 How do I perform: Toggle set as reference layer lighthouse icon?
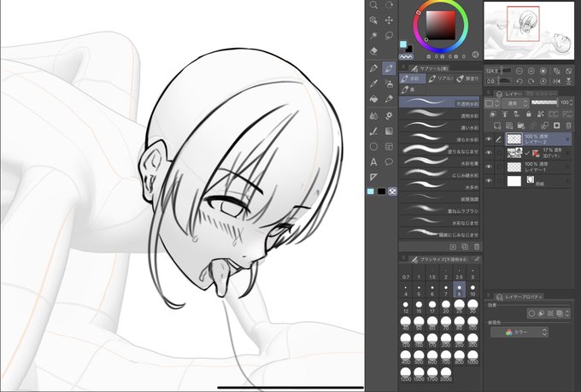point(505,114)
